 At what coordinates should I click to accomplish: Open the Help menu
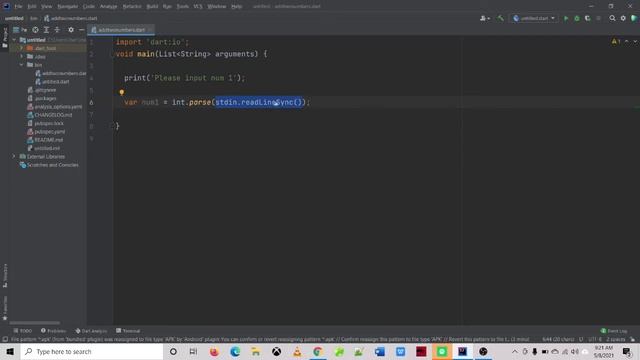tap(236, 7)
